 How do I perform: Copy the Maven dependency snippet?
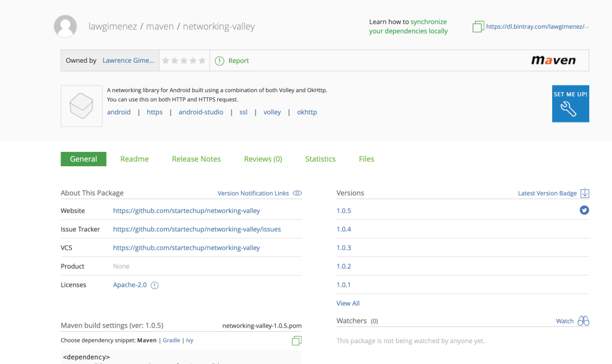(x=296, y=341)
